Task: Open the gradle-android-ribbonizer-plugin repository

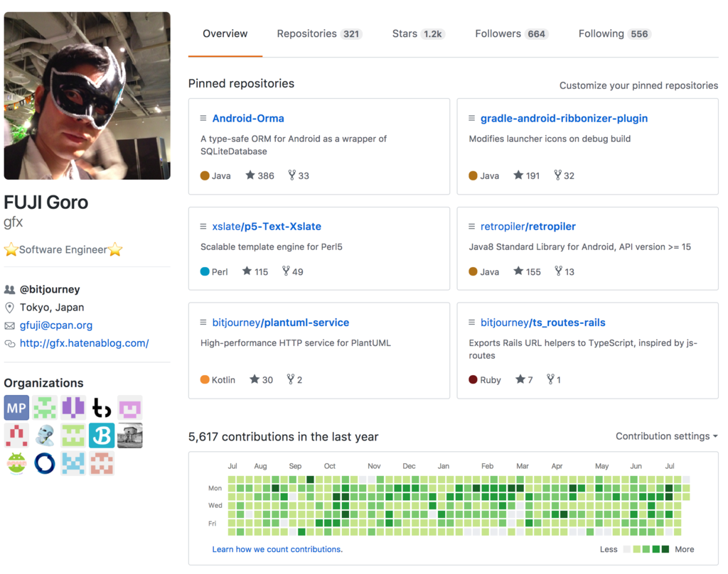Action: click(x=564, y=119)
